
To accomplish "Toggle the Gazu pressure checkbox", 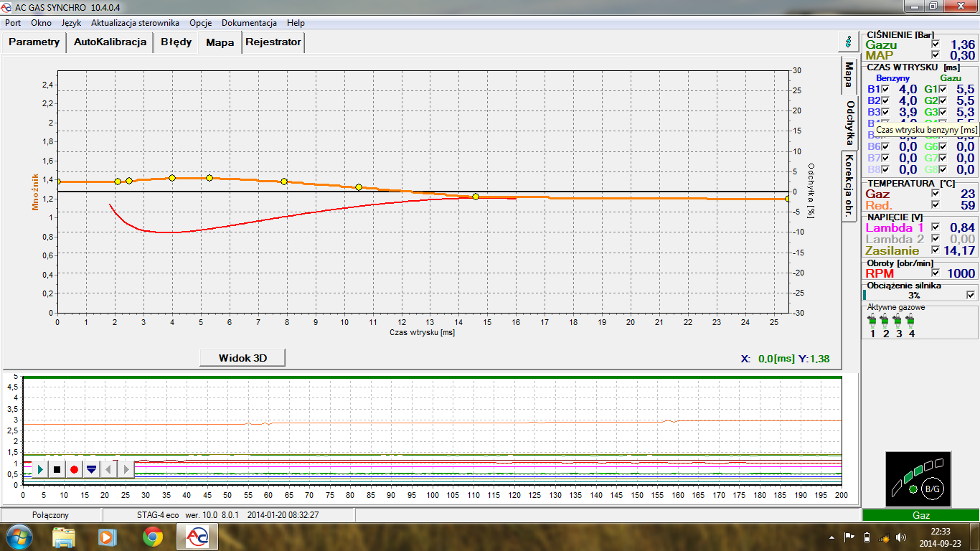I will [x=935, y=44].
